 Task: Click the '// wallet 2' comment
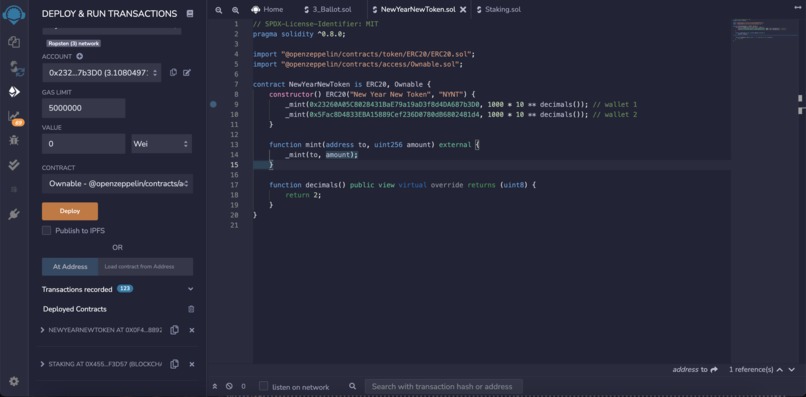(x=615, y=115)
